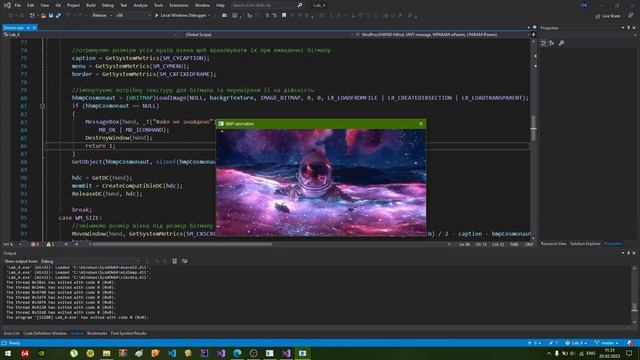Image resolution: width=640 pixels, height=360 pixels.
Task: Open the Test menu
Action: [x=124, y=5]
